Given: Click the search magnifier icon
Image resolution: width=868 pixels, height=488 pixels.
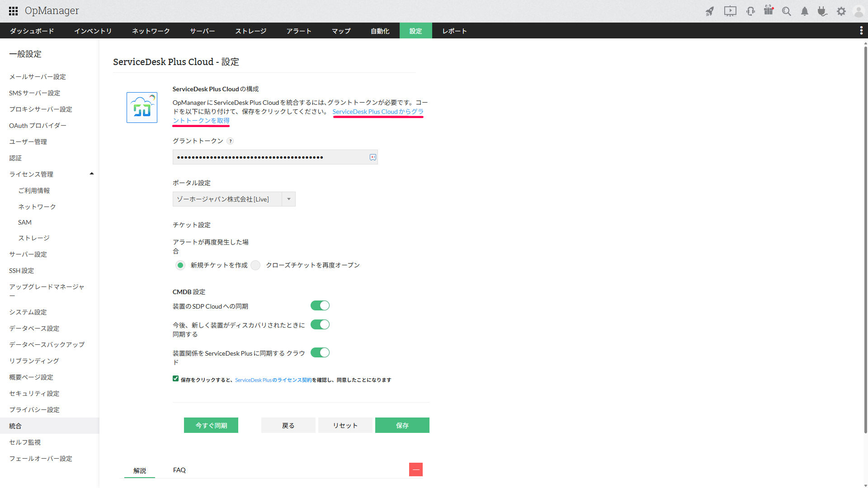Looking at the screenshot, I should [787, 11].
